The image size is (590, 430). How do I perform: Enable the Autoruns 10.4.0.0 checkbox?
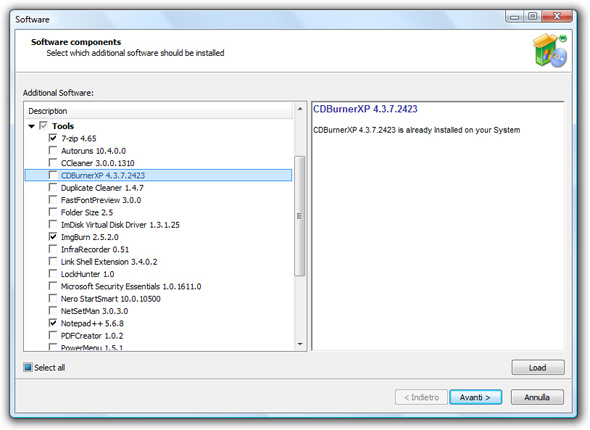53,150
